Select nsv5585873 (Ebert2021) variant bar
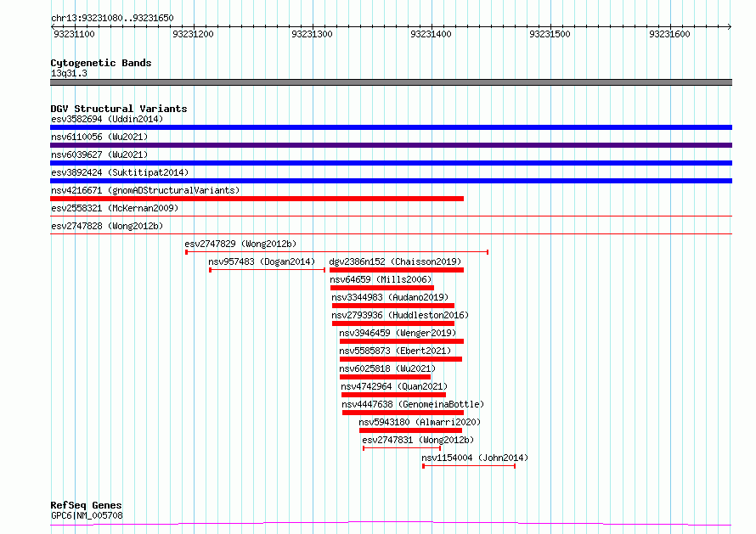 pos(401,359)
